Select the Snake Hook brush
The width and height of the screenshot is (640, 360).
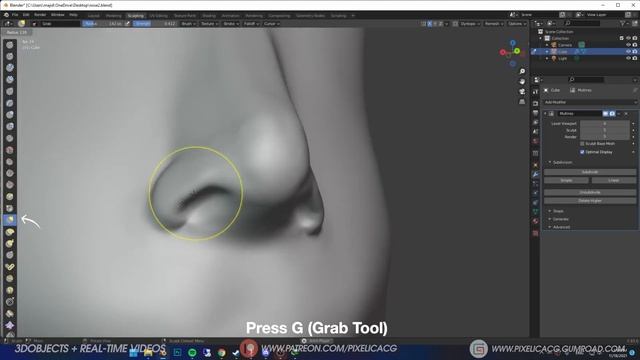[10, 244]
